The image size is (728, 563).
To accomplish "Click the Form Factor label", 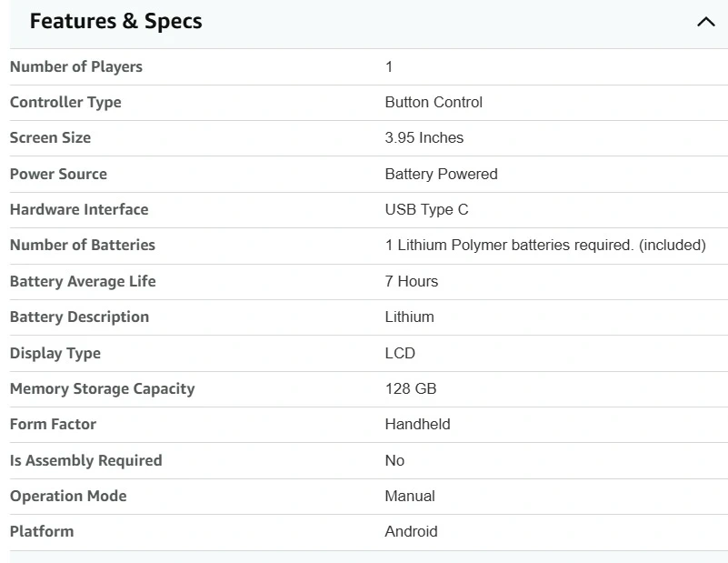I will (x=53, y=424).
